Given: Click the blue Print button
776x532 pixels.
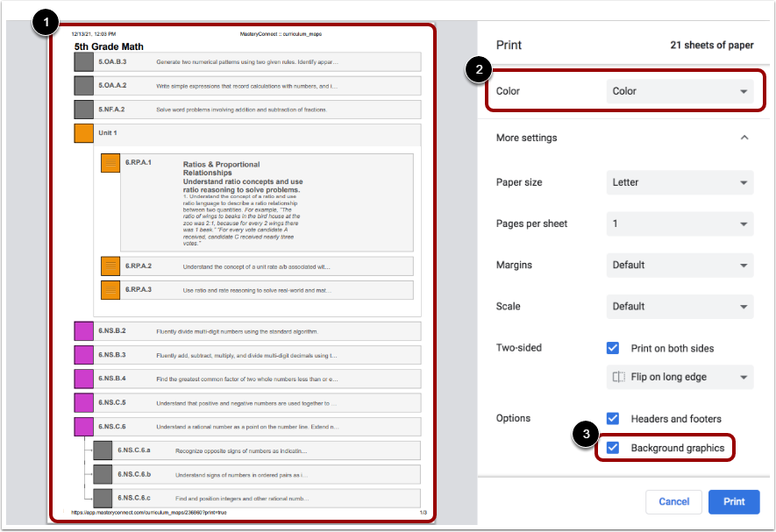Looking at the screenshot, I should pos(734,502).
